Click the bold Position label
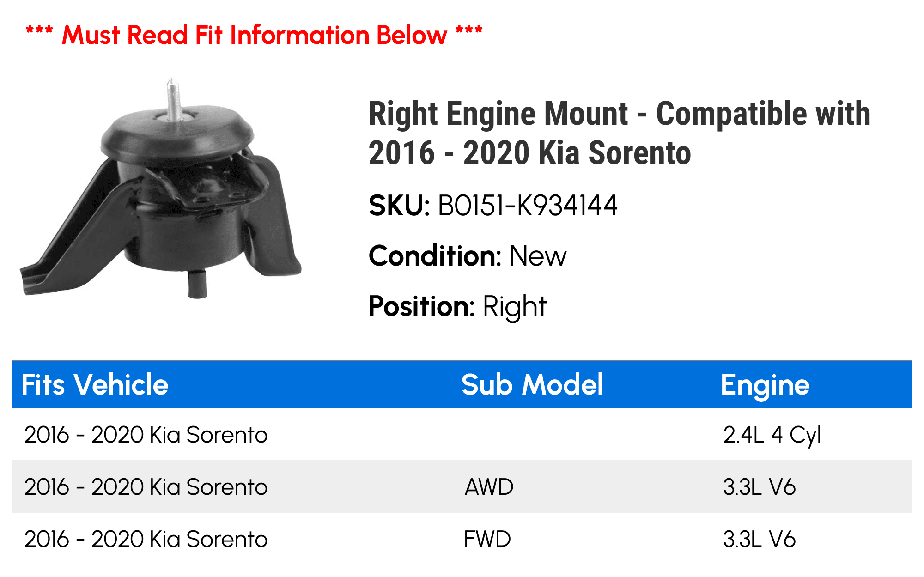 tap(421, 306)
